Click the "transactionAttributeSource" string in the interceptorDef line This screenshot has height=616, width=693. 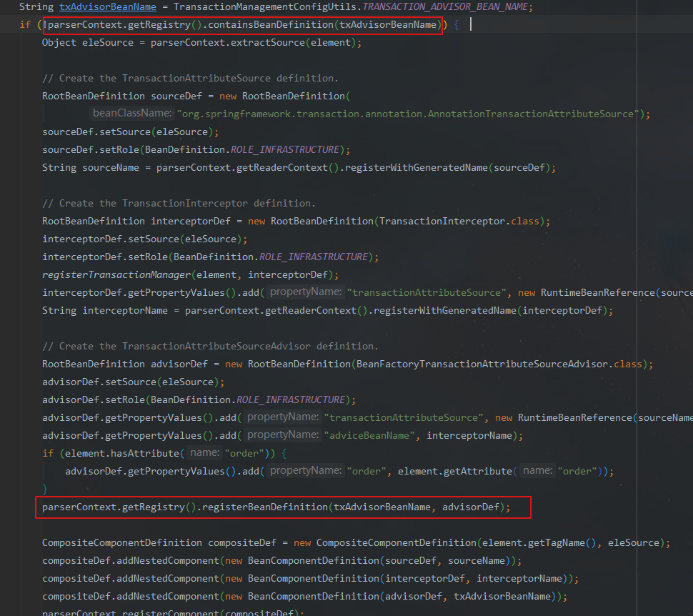[x=427, y=293]
